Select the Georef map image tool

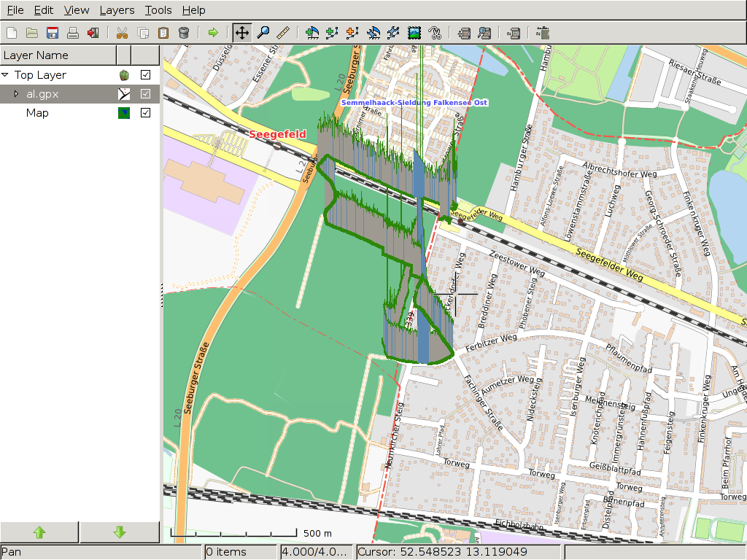pyautogui.click(x=414, y=32)
